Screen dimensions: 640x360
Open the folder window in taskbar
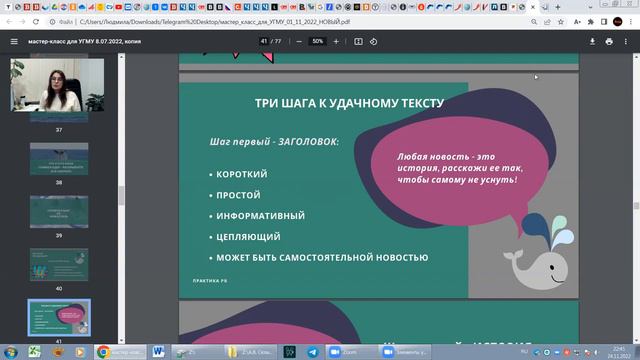251,352
